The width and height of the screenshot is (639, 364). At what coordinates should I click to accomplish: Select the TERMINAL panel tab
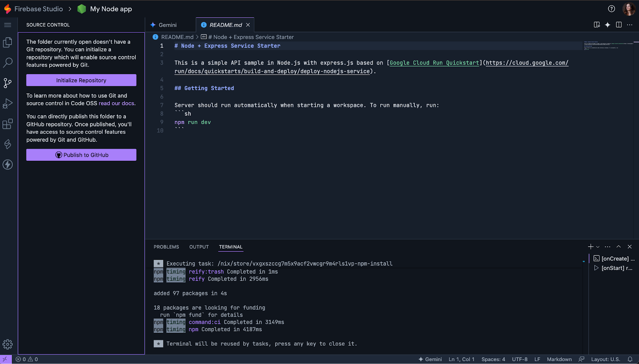(230, 247)
